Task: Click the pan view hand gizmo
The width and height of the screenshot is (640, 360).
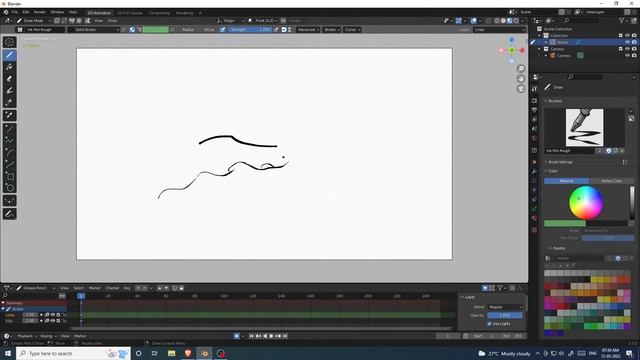Action: (521, 78)
